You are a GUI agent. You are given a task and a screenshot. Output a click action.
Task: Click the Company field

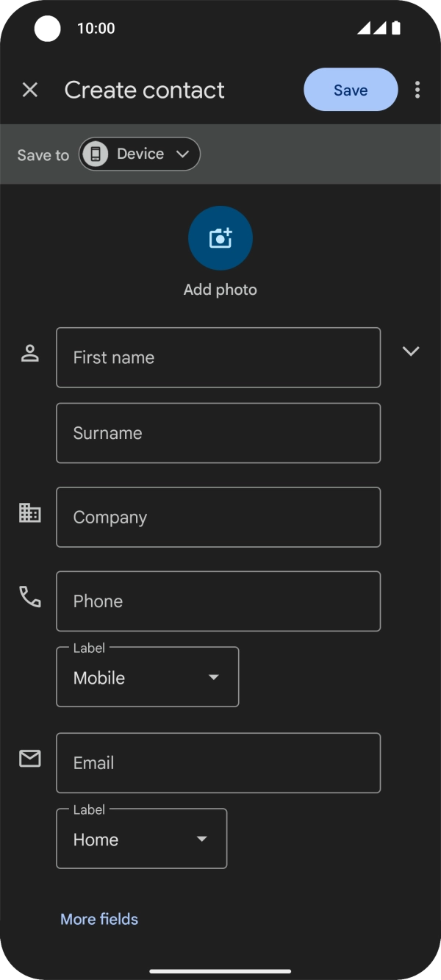pyautogui.click(x=218, y=517)
